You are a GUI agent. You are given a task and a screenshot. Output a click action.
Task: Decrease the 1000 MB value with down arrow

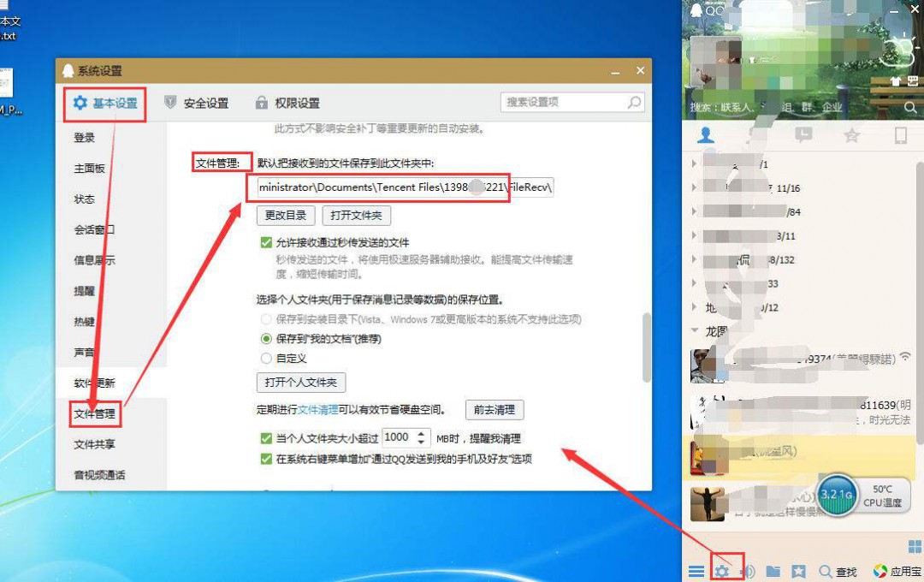tap(421, 442)
